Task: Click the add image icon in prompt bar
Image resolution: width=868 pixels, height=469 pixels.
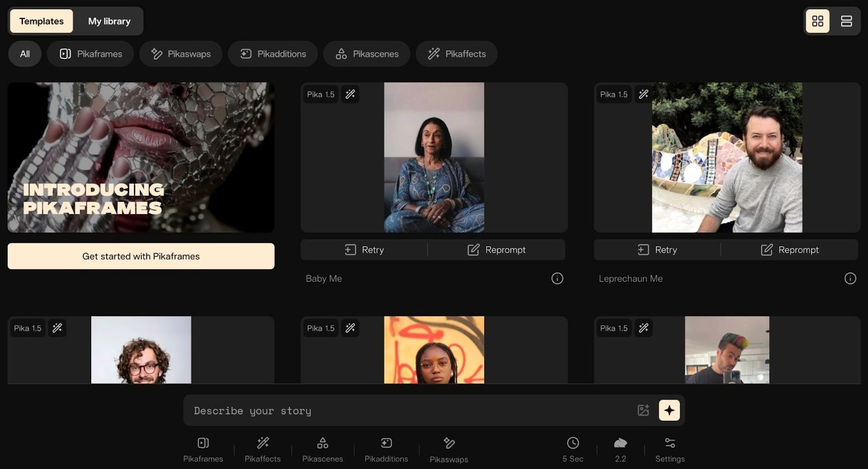Action: point(643,410)
